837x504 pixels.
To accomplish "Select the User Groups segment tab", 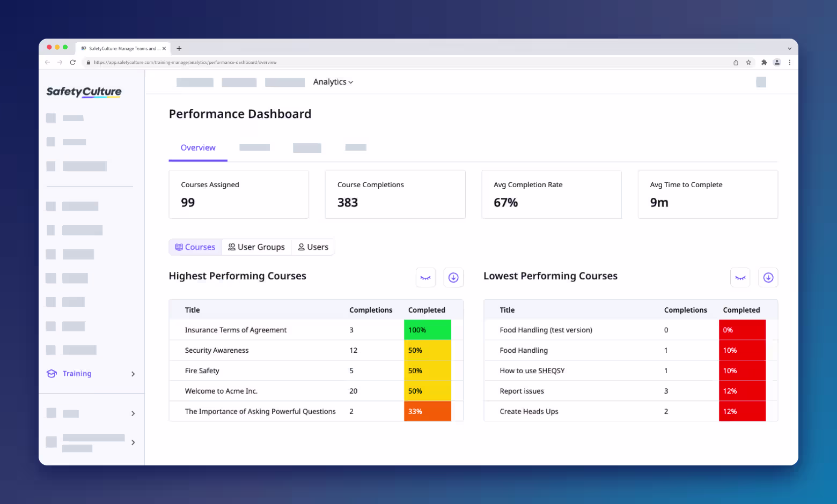I will (256, 247).
